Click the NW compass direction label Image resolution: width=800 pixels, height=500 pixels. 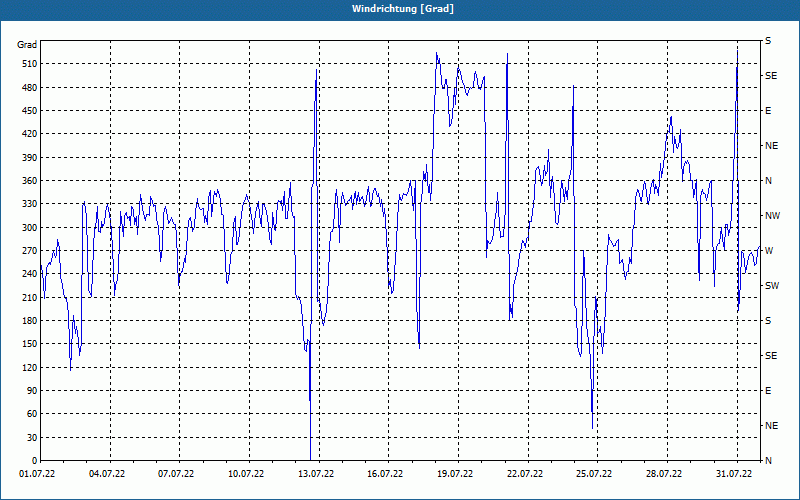click(772, 216)
